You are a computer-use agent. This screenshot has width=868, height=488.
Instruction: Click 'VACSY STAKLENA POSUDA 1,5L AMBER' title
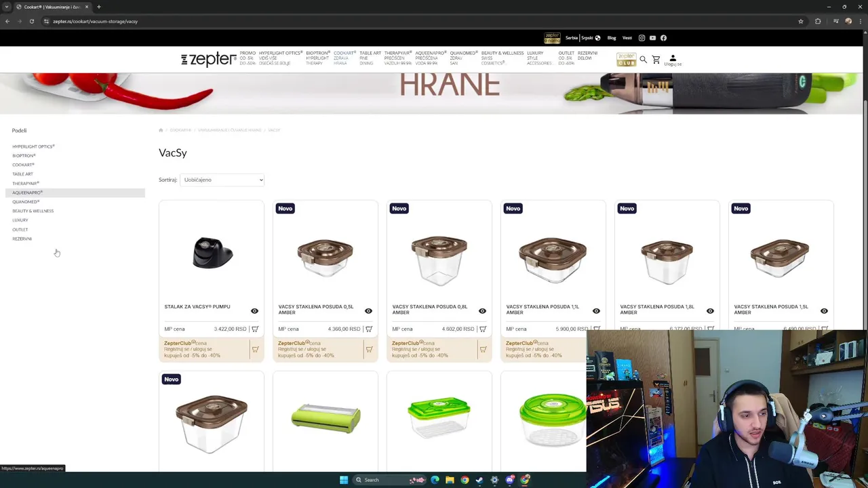tap(770, 309)
